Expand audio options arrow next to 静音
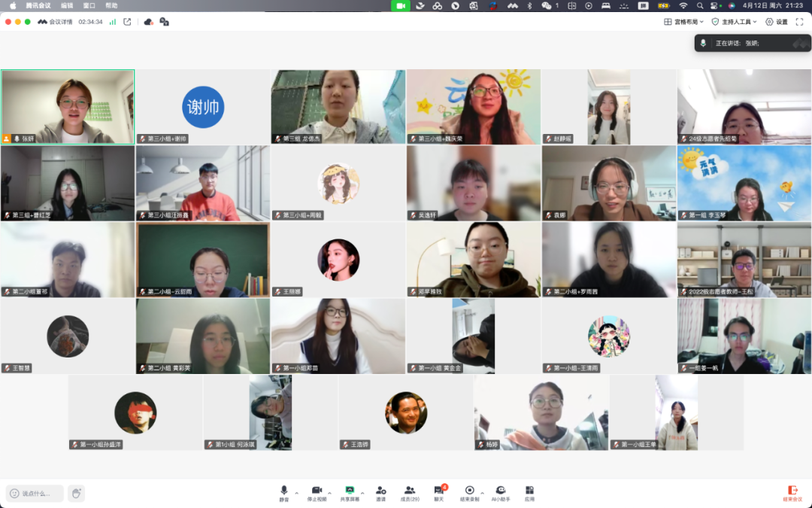The width and height of the screenshot is (812, 508). 297,493
